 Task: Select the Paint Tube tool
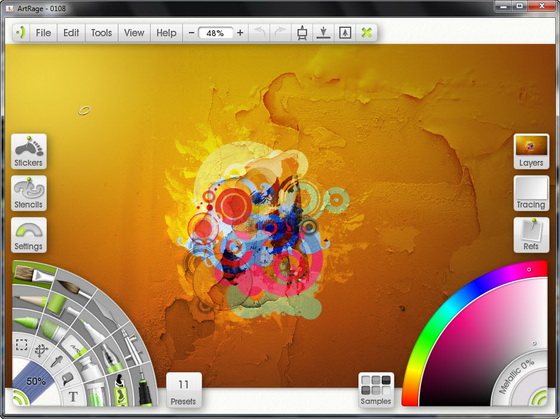click(x=52, y=328)
